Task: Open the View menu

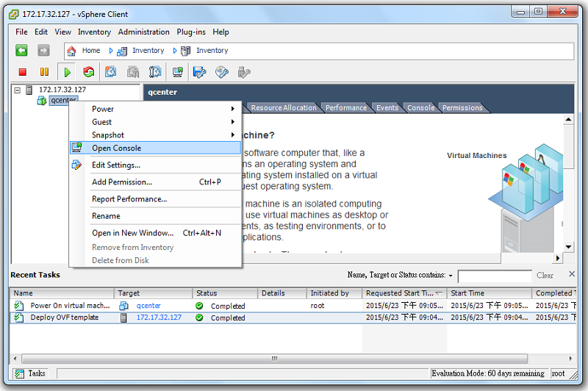Action: [x=62, y=32]
